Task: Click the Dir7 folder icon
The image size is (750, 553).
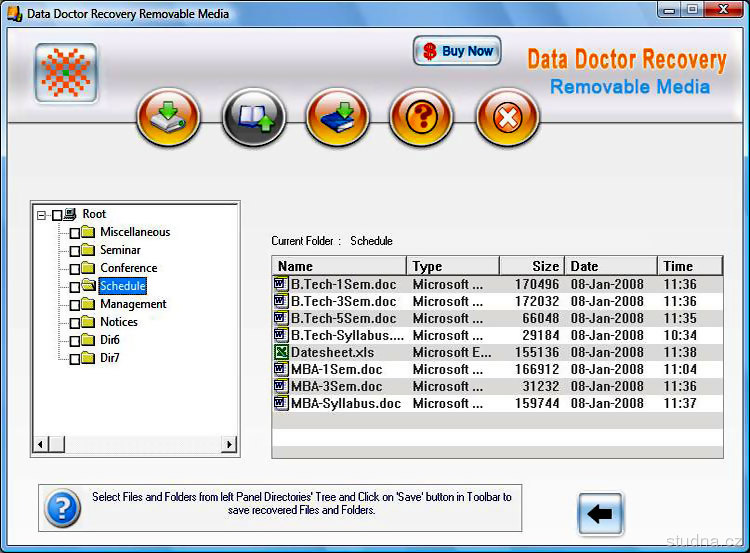Action: [88, 358]
